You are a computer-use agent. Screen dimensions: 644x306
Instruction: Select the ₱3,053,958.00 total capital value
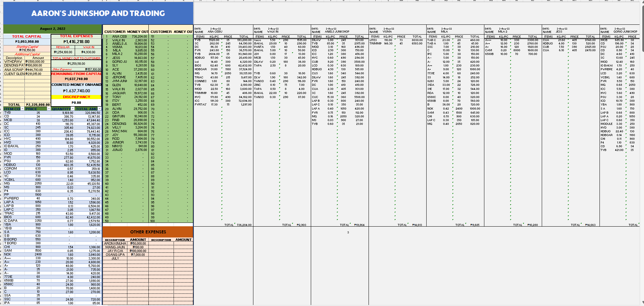point(27,41)
